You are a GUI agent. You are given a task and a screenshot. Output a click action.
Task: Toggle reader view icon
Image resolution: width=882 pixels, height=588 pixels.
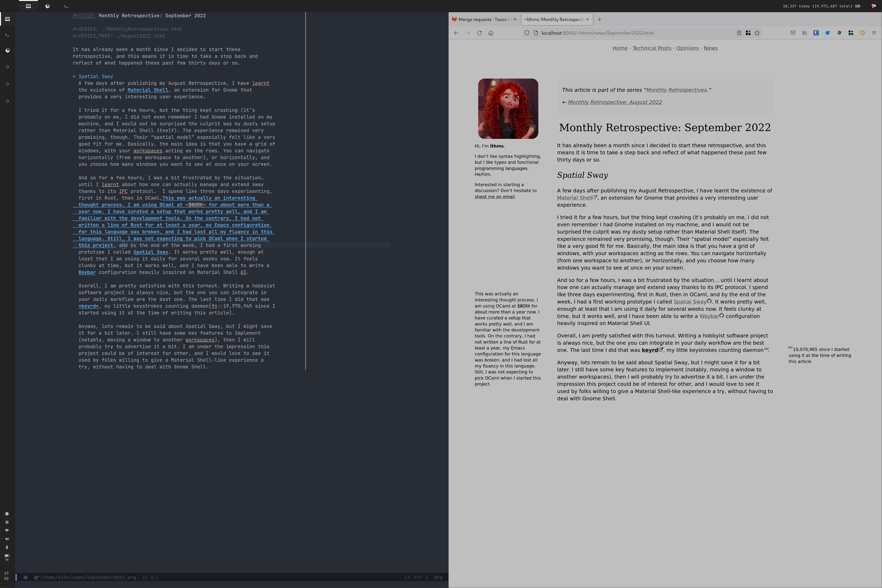pos(739,33)
